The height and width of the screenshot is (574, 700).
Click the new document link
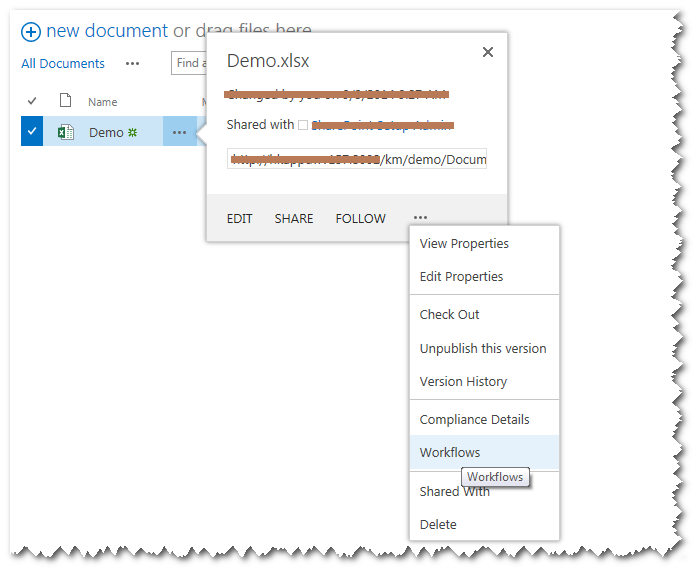coord(107,31)
